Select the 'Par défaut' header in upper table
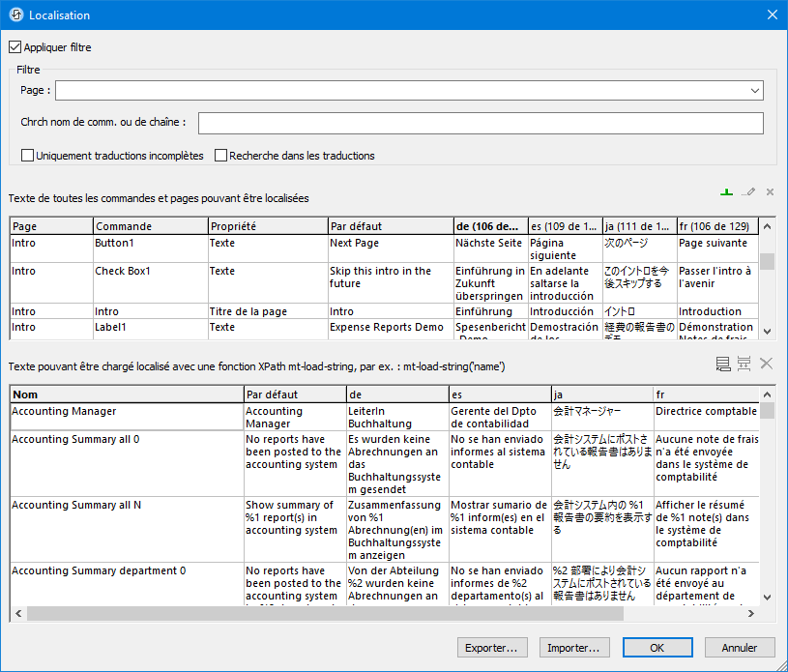 tap(389, 225)
